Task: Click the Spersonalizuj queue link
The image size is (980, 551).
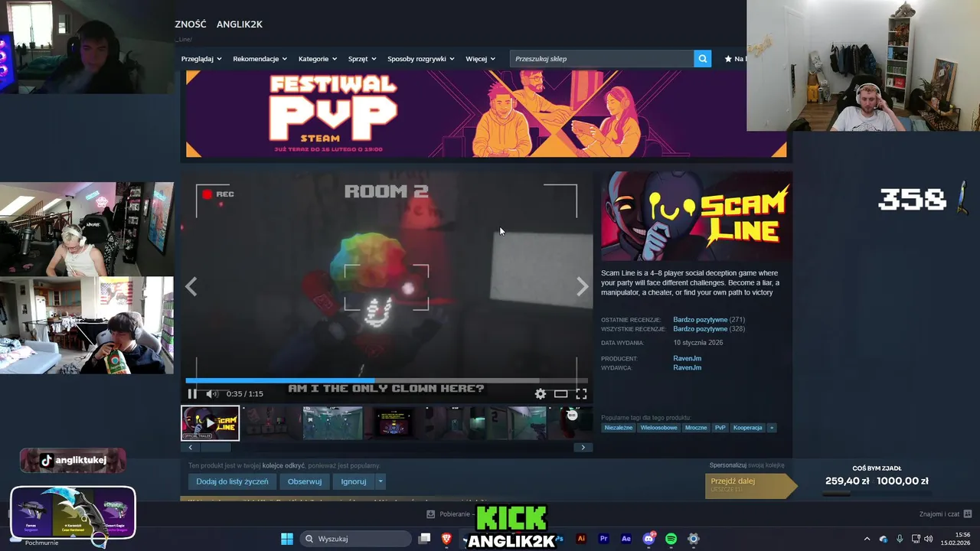Action: point(727,465)
